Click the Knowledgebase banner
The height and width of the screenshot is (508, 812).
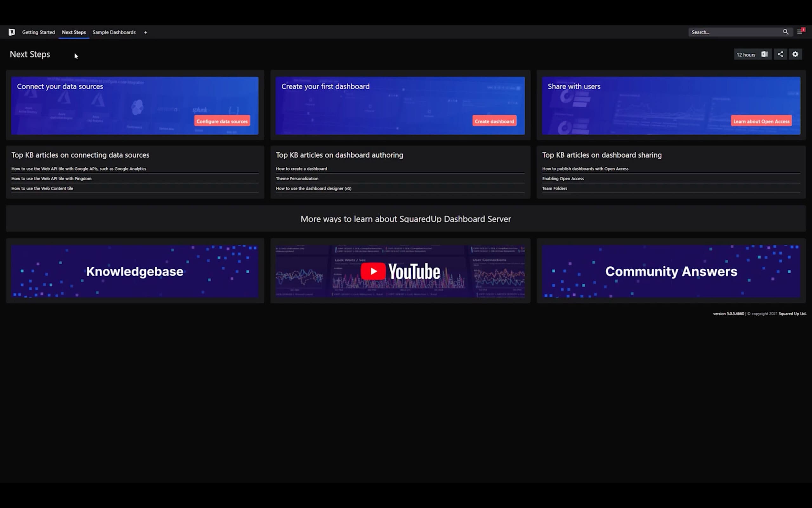134,271
